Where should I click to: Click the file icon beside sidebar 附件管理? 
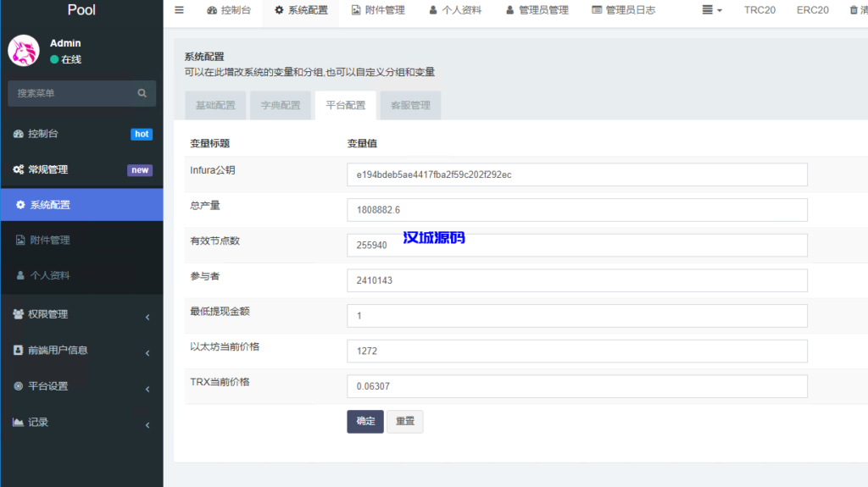(20, 241)
